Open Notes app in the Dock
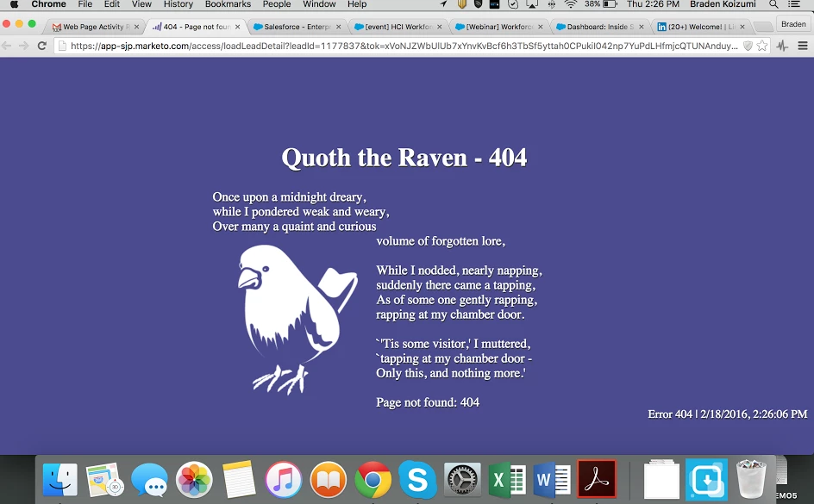Image resolution: width=814 pixels, height=504 pixels. point(239,480)
